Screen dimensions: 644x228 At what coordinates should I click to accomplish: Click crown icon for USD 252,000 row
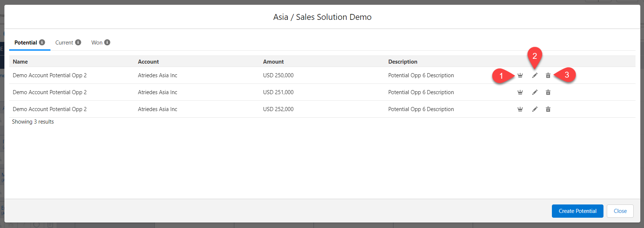click(x=520, y=109)
